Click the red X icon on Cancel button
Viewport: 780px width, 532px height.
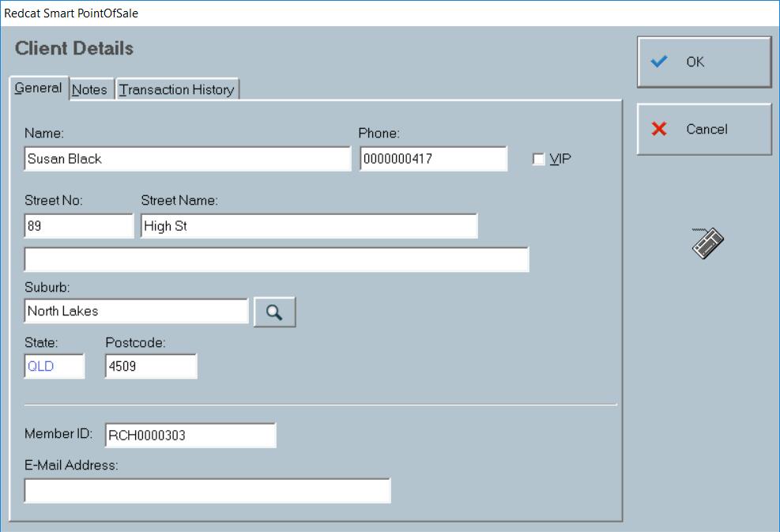[658, 129]
